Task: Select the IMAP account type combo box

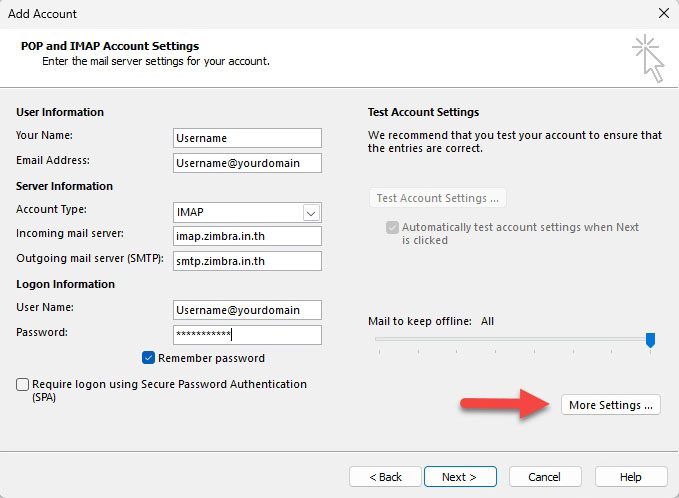Action: [x=237, y=213]
